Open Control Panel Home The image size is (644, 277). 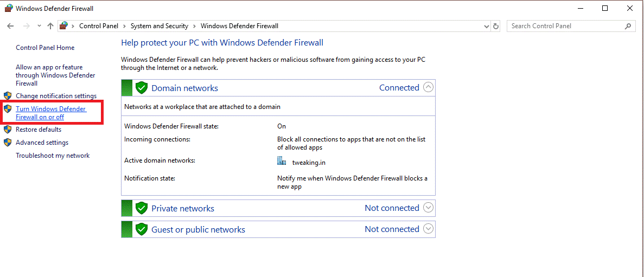pos(45,48)
